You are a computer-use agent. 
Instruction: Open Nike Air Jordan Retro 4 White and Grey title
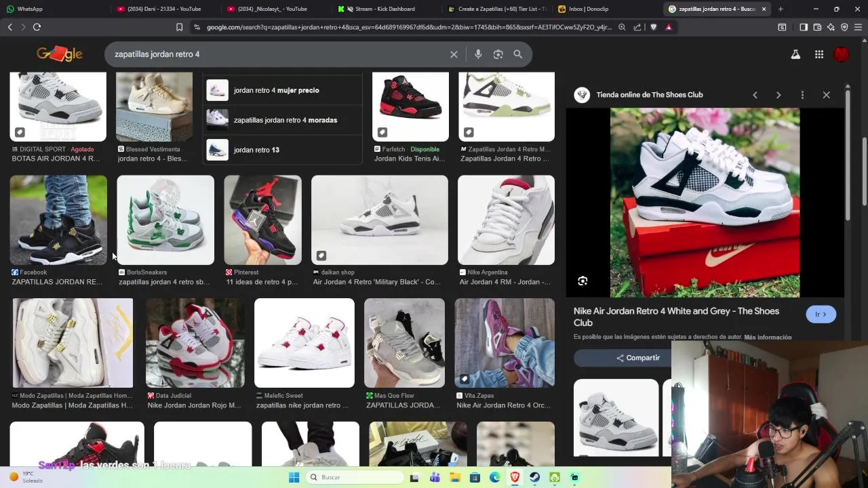(676, 317)
